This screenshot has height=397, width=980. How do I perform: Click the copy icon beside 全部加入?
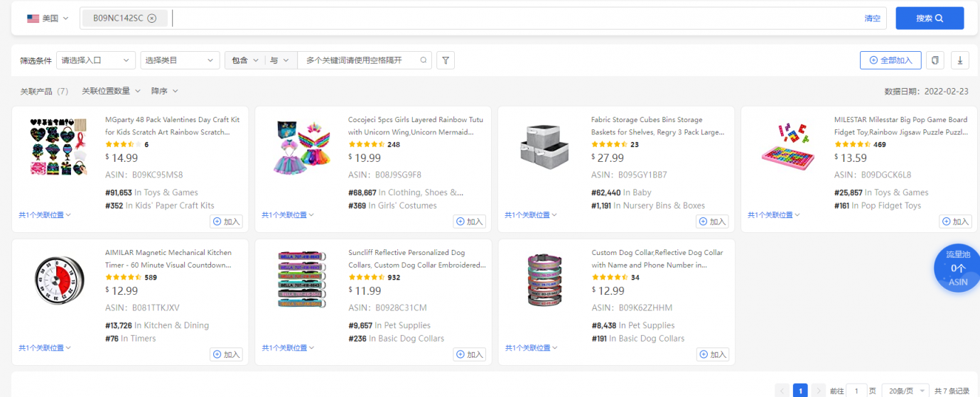[935, 60]
